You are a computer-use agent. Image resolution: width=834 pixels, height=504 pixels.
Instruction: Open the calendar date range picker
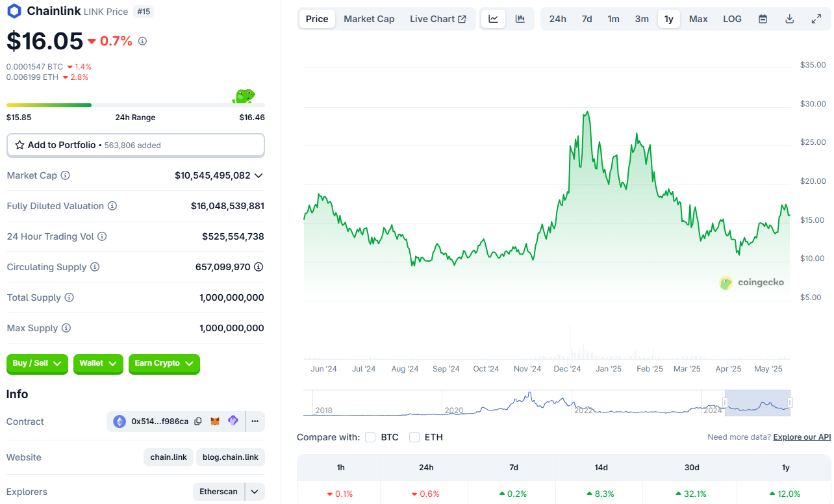(x=763, y=19)
